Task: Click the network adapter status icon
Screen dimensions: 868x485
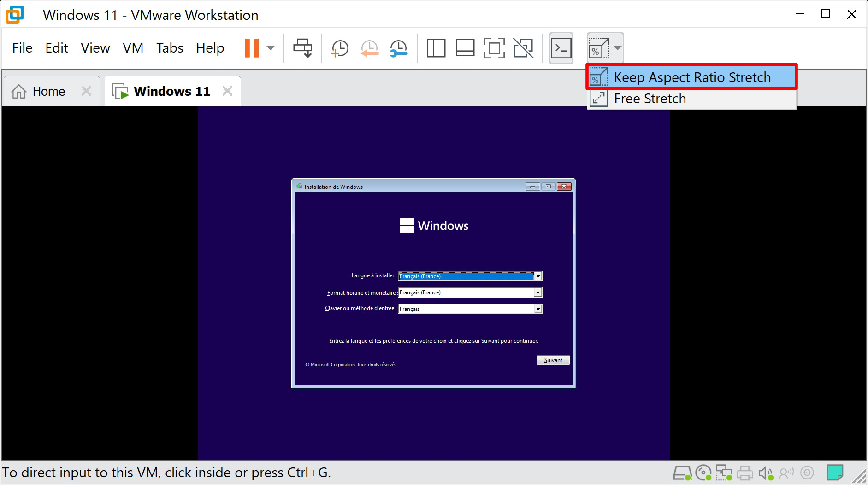Action: click(x=724, y=473)
